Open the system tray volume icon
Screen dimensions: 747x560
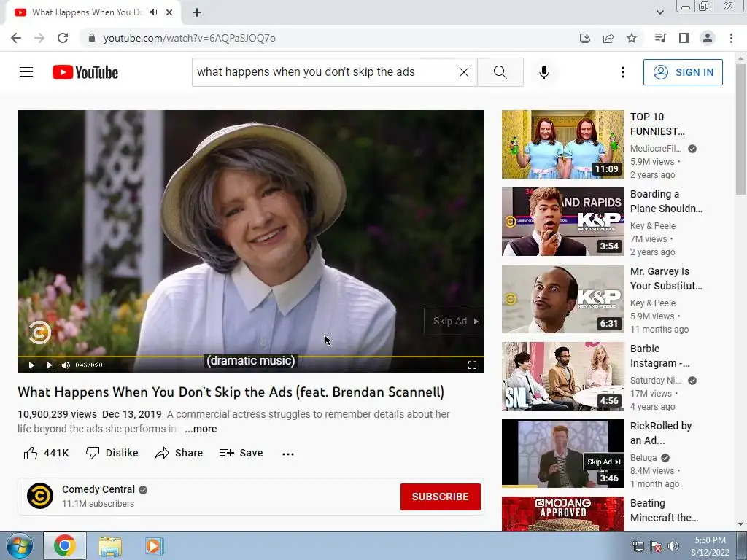pos(673,546)
